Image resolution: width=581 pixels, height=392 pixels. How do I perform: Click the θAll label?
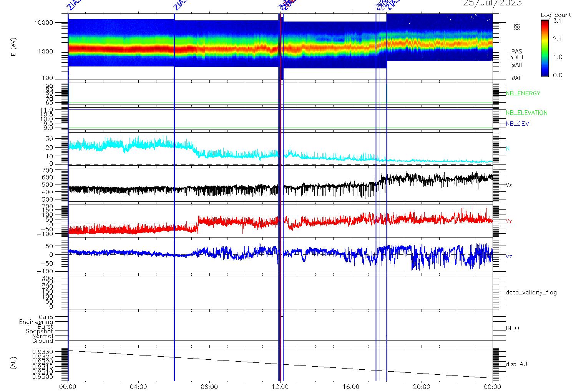[x=517, y=78]
